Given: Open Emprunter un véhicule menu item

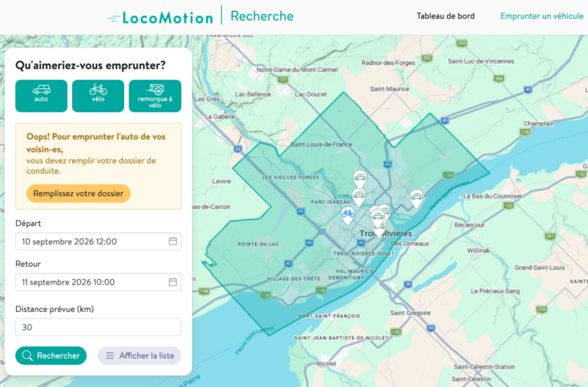Looking at the screenshot, I should [541, 16].
